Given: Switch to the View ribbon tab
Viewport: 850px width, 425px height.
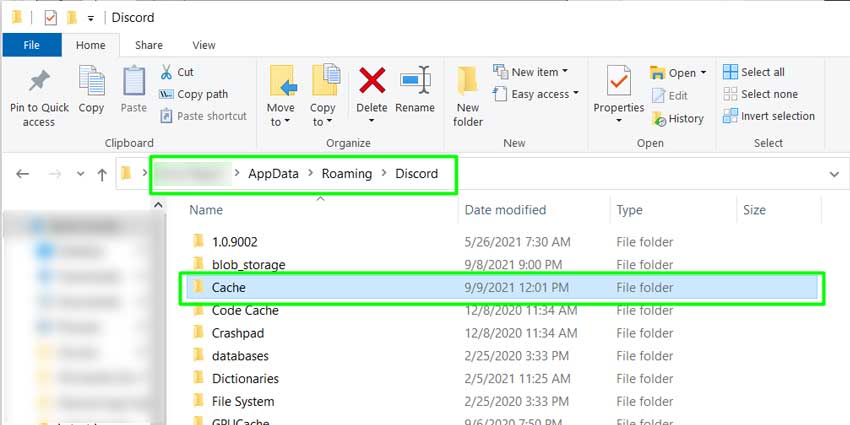Looking at the screenshot, I should click(204, 45).
